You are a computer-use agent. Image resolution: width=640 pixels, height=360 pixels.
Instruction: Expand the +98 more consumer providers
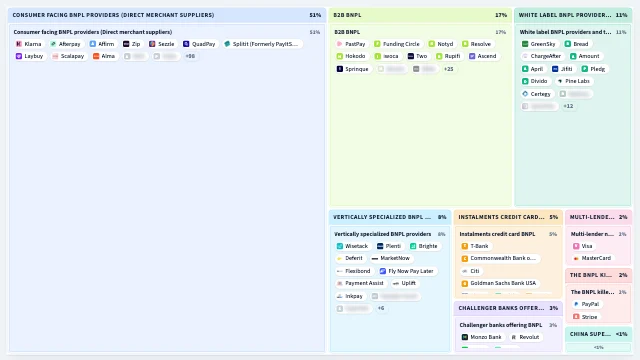pyautogui.click(x=190, y=56)
